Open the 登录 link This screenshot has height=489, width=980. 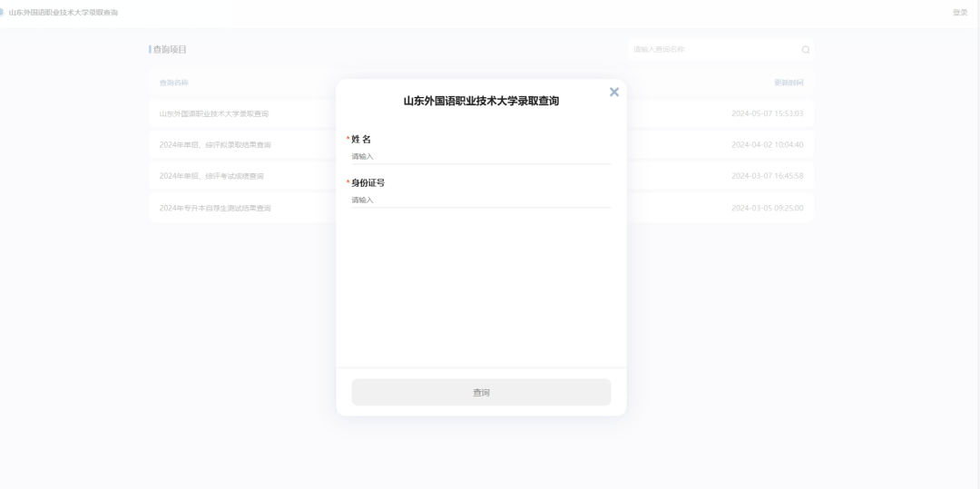960,12
